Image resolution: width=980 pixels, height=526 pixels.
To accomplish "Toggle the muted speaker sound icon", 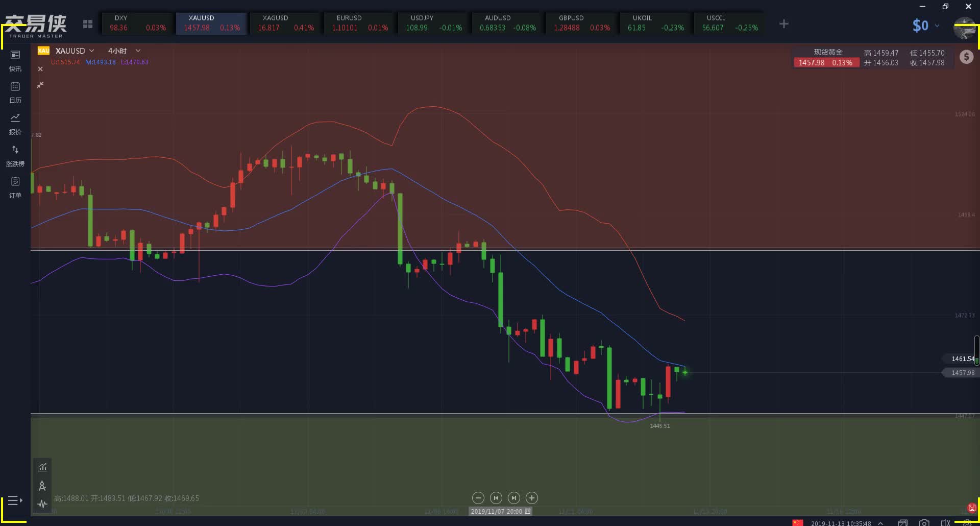I will coord(945,522).
